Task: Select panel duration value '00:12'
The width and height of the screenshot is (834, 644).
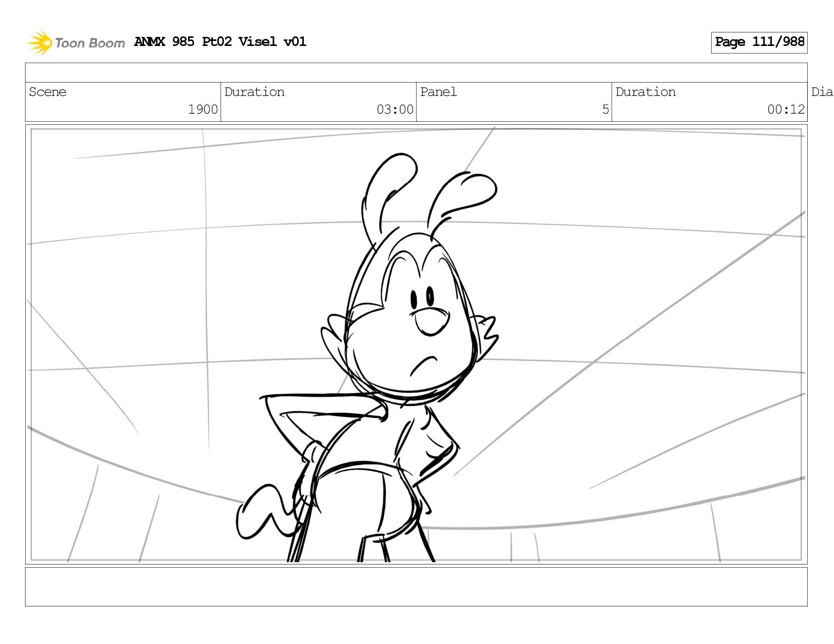Action: point(786,110)
